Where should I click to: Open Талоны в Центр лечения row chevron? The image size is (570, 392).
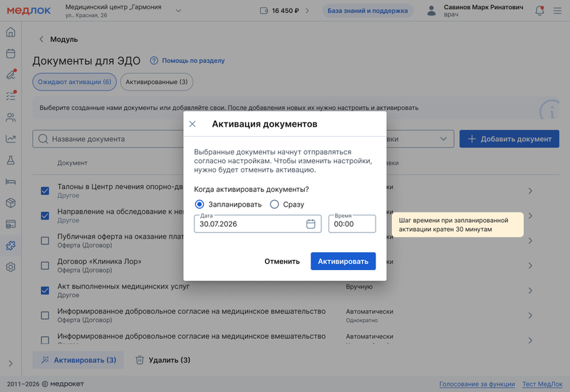530,191
